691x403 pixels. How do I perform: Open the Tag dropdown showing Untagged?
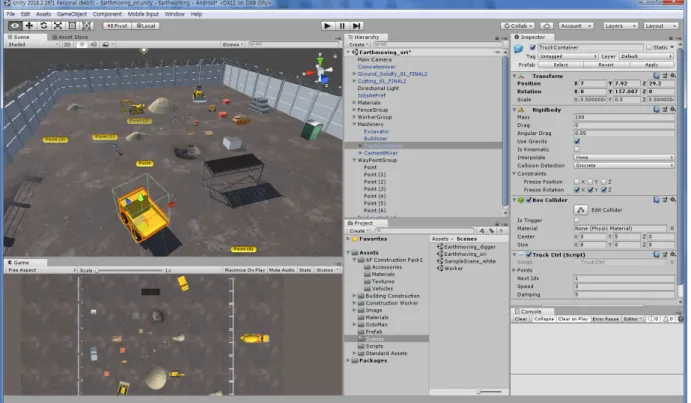pos(568,56)
